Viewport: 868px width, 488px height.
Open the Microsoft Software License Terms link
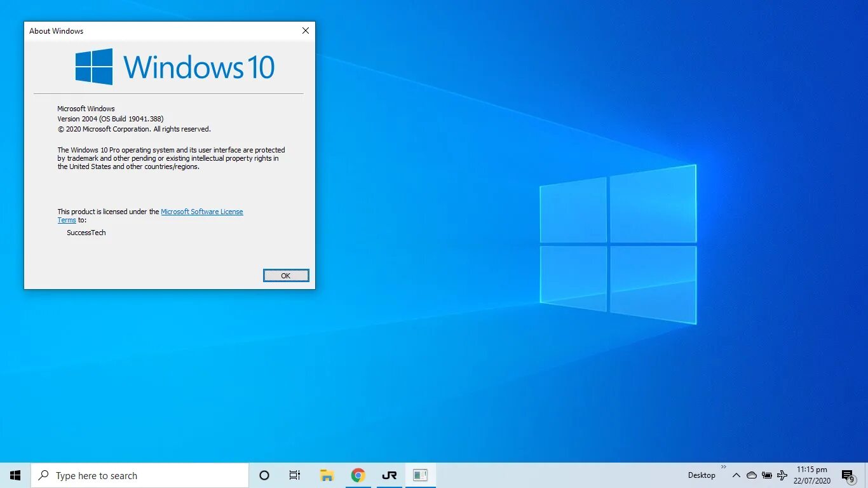point(201,212)
